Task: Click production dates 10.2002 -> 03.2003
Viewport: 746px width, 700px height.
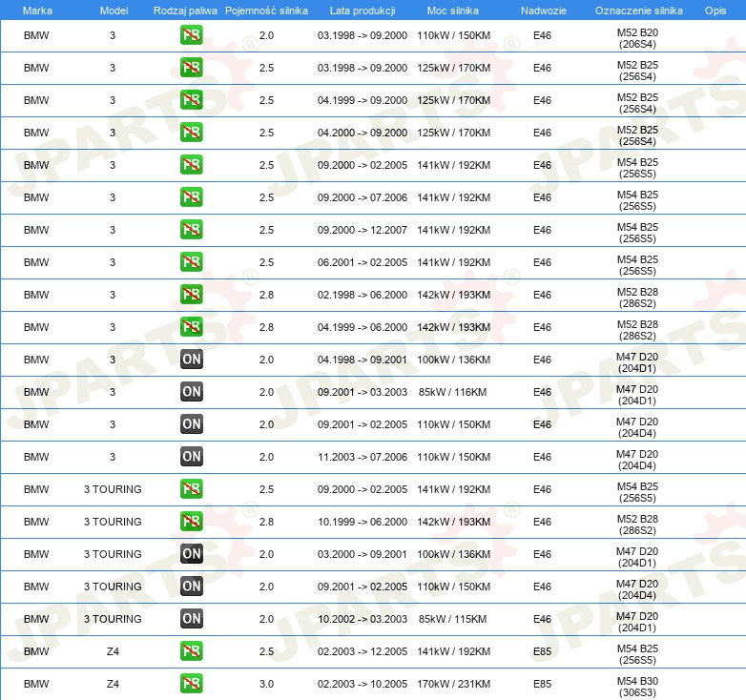Action: 363,619
